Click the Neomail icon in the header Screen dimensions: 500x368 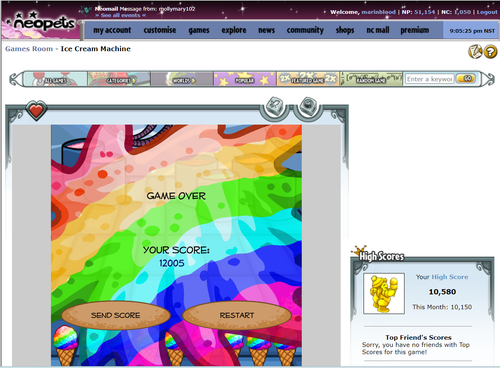[x=86, y=10]
